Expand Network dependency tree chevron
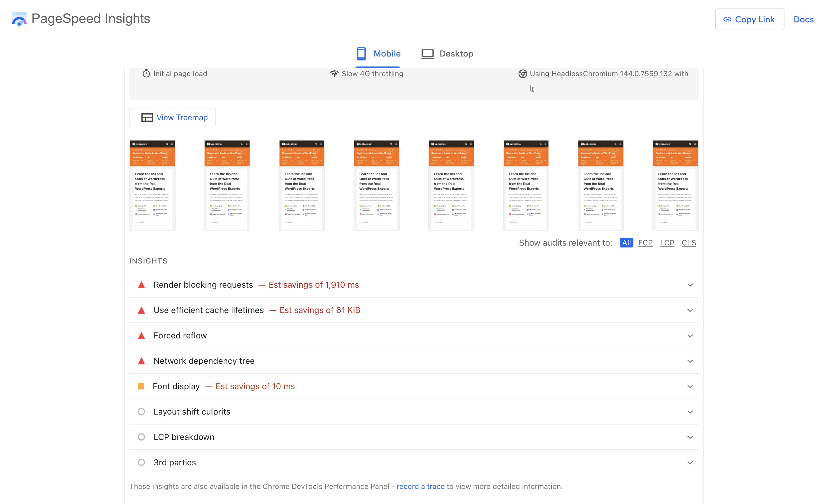828x504 pixels. [690, 361]
